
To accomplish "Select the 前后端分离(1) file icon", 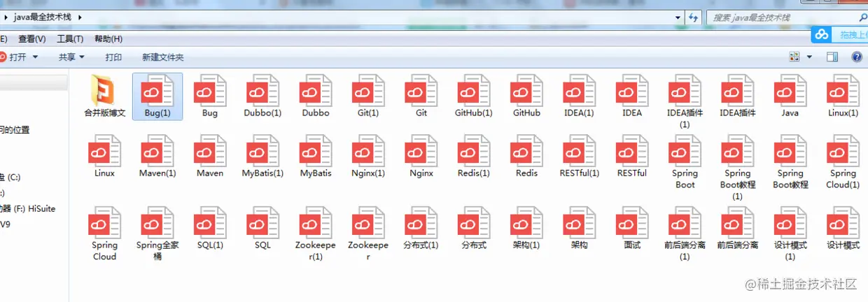I will pyautogui.click(x=685, y=223).
